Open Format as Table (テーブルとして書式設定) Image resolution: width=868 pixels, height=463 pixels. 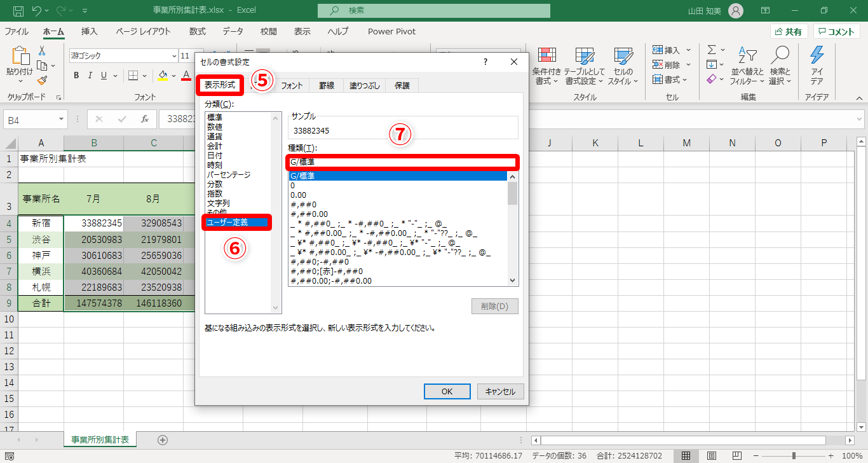pyautogui.click(x=585, y=66)
